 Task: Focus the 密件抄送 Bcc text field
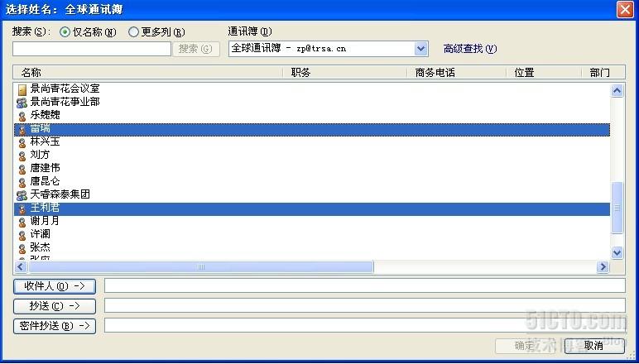[x=365, y=325]
